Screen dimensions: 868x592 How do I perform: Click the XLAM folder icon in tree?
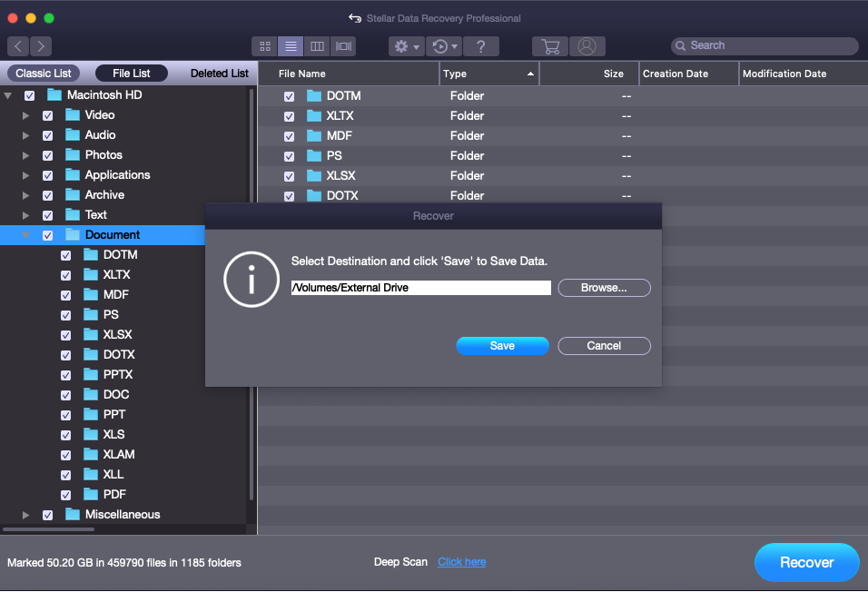click(x=91, y=454)
